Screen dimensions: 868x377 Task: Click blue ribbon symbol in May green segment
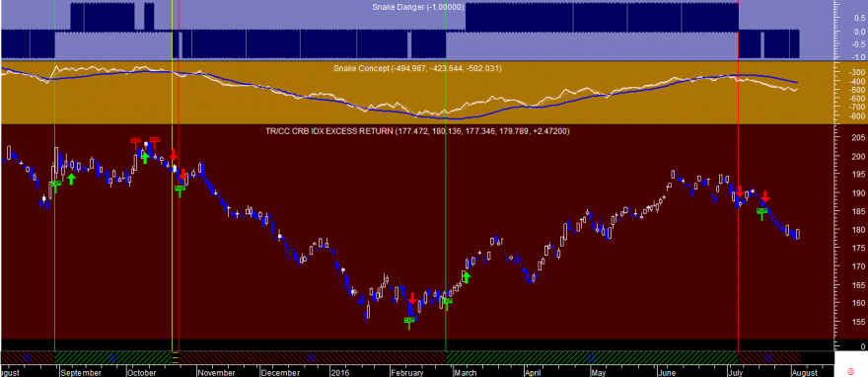click(591, 357)
